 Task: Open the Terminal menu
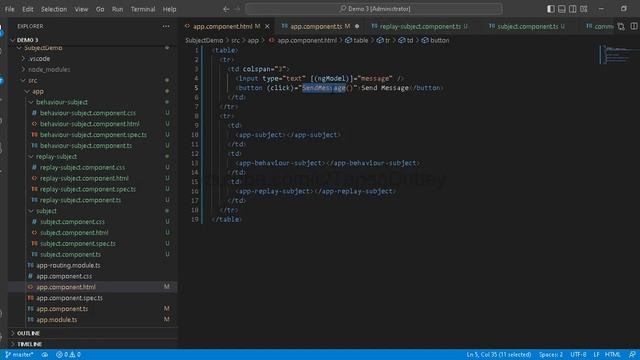point(143,9)
